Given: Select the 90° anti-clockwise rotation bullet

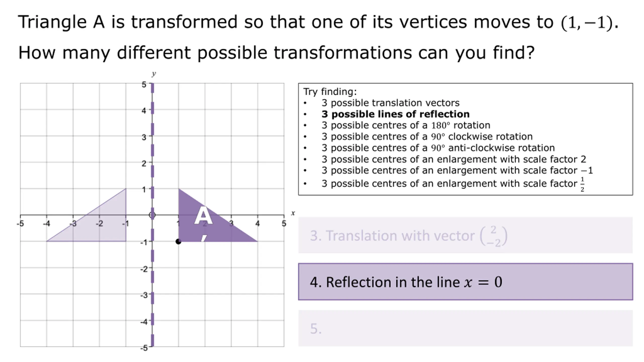Looking at the screenshot, I should click(438, 148).
